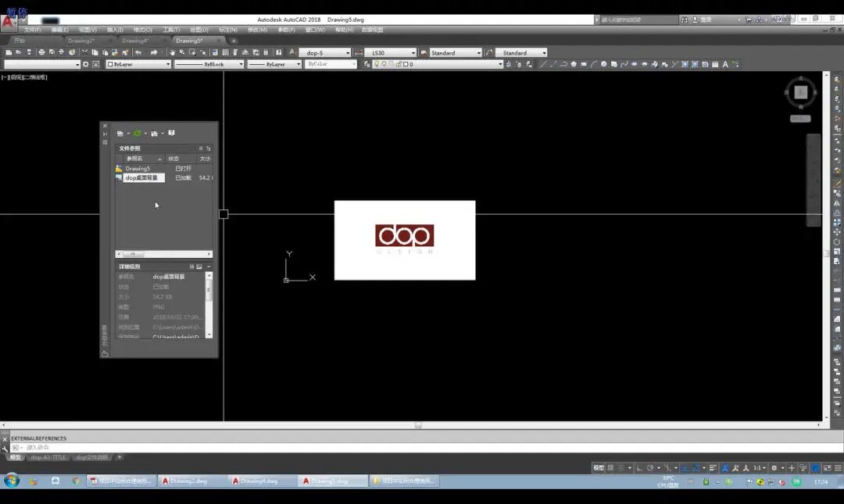Click the Application menu red A button
The width and height of the screenshot is (844, 504).
click(x=8, y=22)
